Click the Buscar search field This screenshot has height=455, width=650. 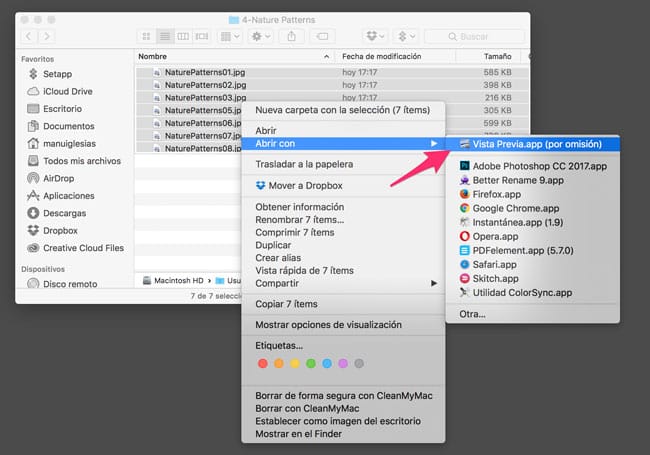tap(482, 36)
